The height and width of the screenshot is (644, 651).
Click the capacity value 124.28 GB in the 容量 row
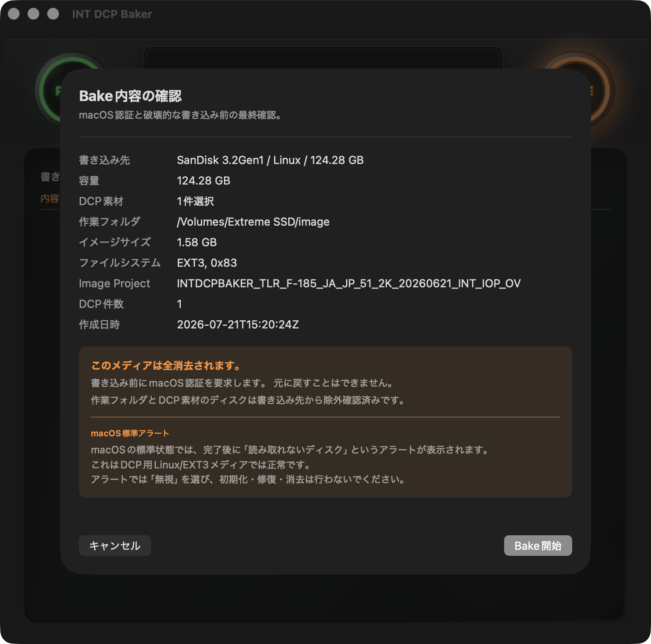coord(204,181)
